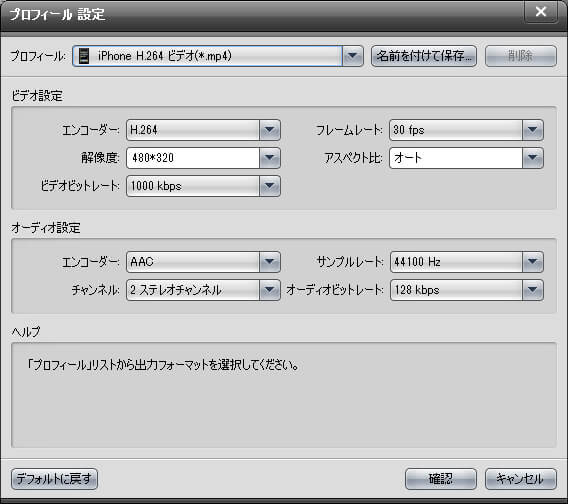The width and height of the screenshot is (568, 504).
Task: Click the 確認 button
Action: 440,479
